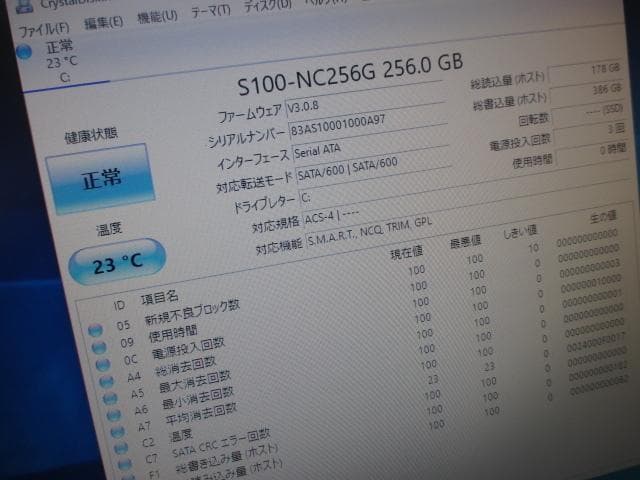Select the 最大消去回数 attribute name
This screenshot has height=480, width=640.
[x=195, y=382]
